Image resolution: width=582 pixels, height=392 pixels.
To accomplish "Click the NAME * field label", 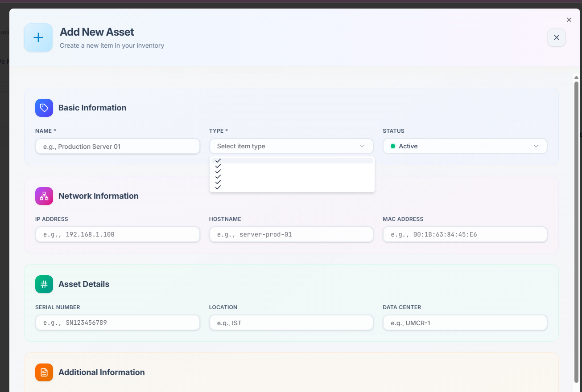I will click(x=46, y=131).
